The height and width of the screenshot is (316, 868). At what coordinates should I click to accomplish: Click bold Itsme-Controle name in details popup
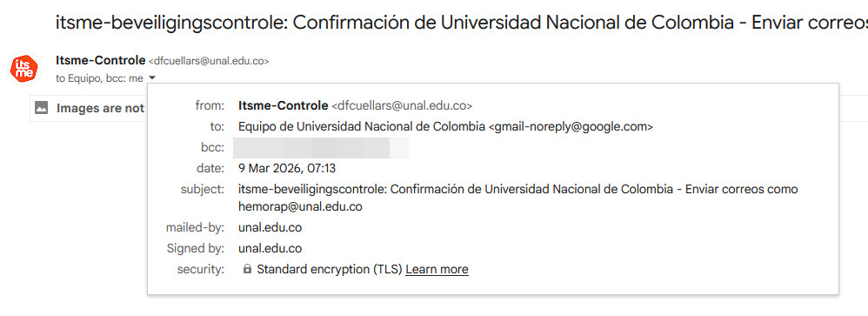tap(283, 105)
